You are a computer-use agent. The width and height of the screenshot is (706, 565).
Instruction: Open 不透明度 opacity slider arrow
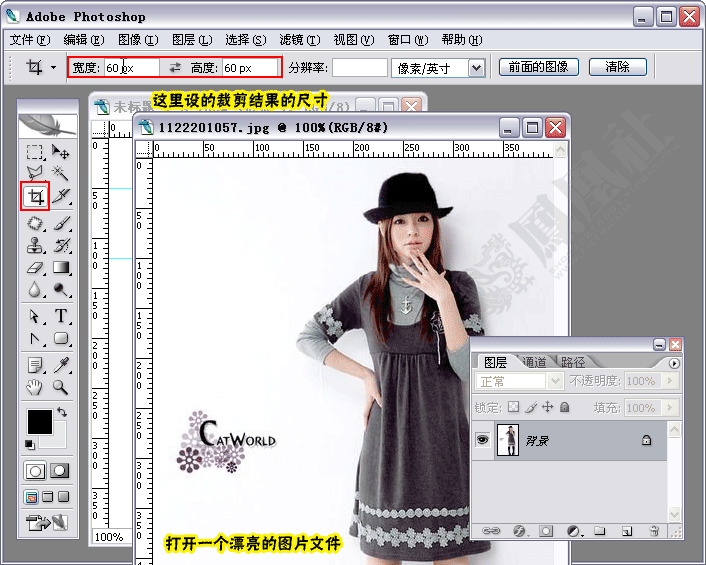(x=670, y=381)
